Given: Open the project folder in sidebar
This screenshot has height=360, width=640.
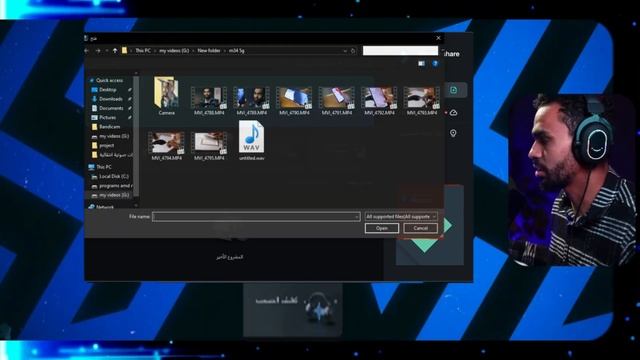Looking at the screenshot, I should [x=107, y=146].
